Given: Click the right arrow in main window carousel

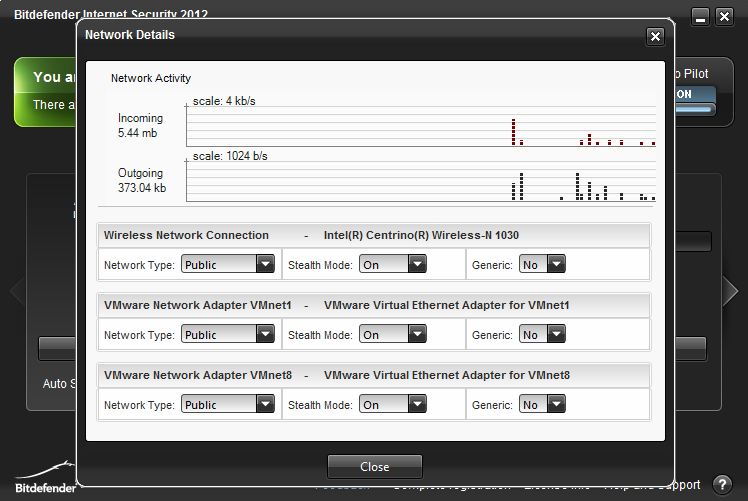Looking at the screenshot, I should [730, 291].
